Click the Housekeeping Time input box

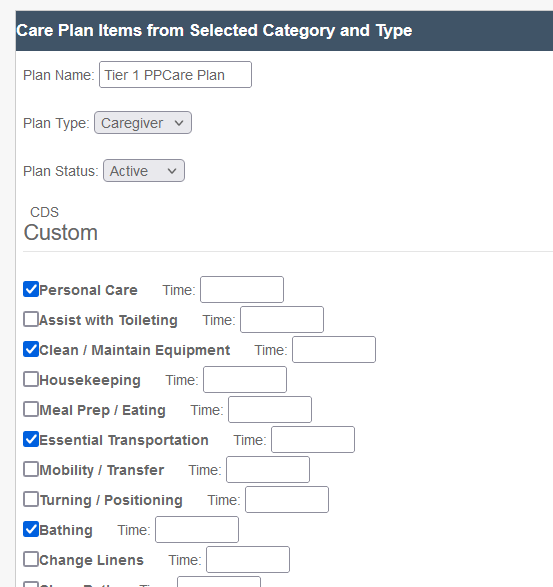pyautogui.click(x=245, y=380)
